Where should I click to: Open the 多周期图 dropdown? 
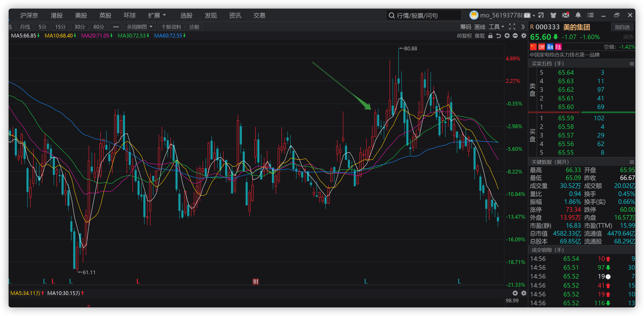pos(140,27)
